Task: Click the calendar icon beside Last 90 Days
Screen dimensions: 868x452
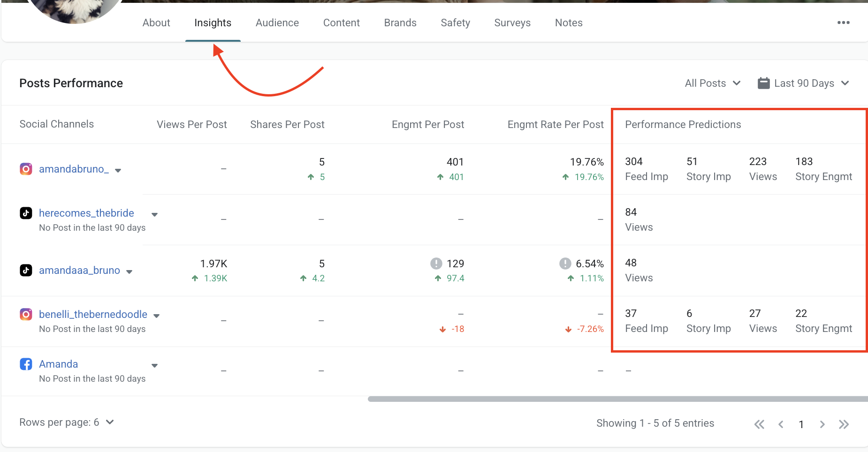Action: click(764, 83)
